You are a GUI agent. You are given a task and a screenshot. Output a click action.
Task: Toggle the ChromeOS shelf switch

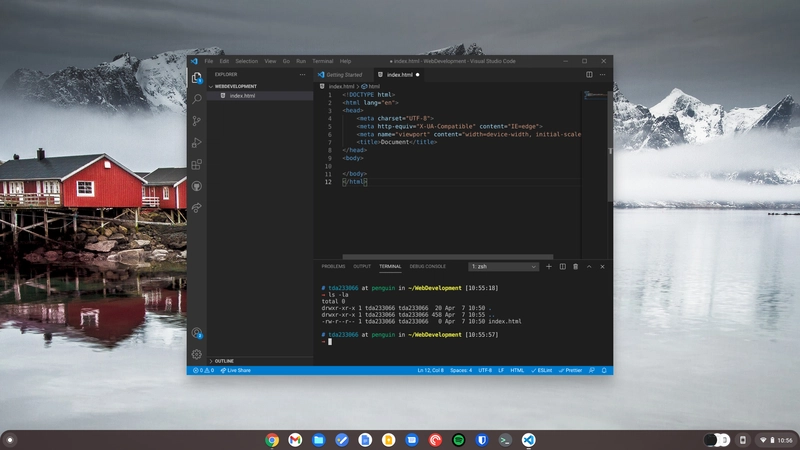click(x=716, y=440)
